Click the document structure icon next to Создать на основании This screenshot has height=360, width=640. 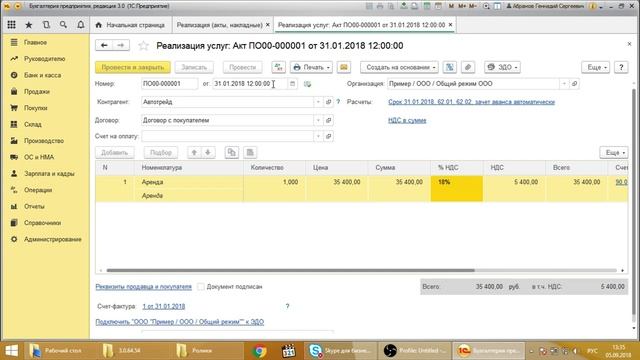(x=450, y=67)
